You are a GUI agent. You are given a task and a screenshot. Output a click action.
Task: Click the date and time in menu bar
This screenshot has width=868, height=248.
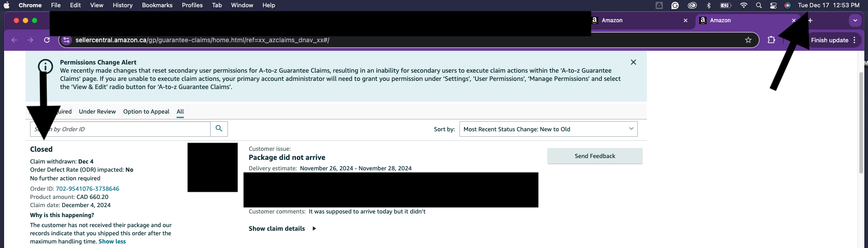(828, 5)
